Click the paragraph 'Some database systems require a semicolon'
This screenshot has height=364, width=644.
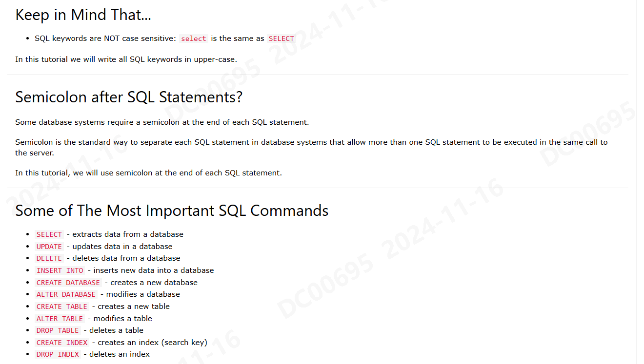162,122
